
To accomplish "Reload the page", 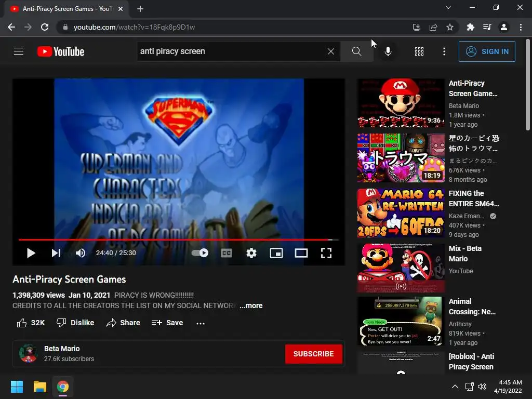I will pyautogui.click(x=45, y=27).
